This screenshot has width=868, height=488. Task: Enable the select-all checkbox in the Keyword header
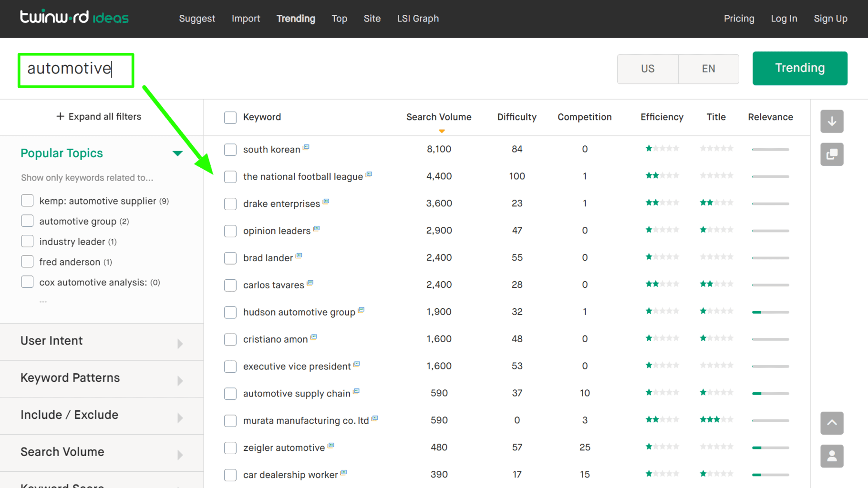pyautogui.click(x=230, y=117)
